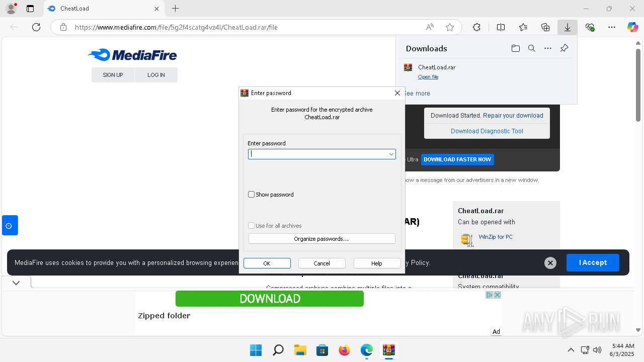Add this page to favorites star
The height and width of the screenshot is (362, 644).
click(450, 27)
